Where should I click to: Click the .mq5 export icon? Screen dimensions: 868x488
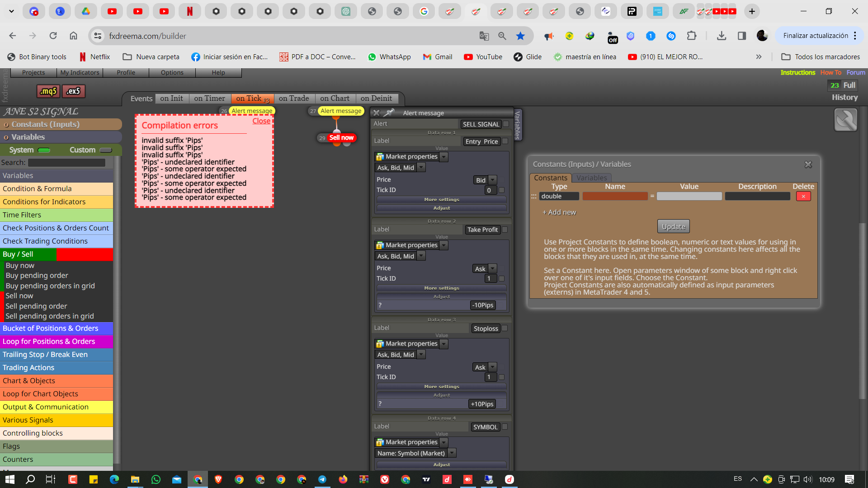[48, 91]
